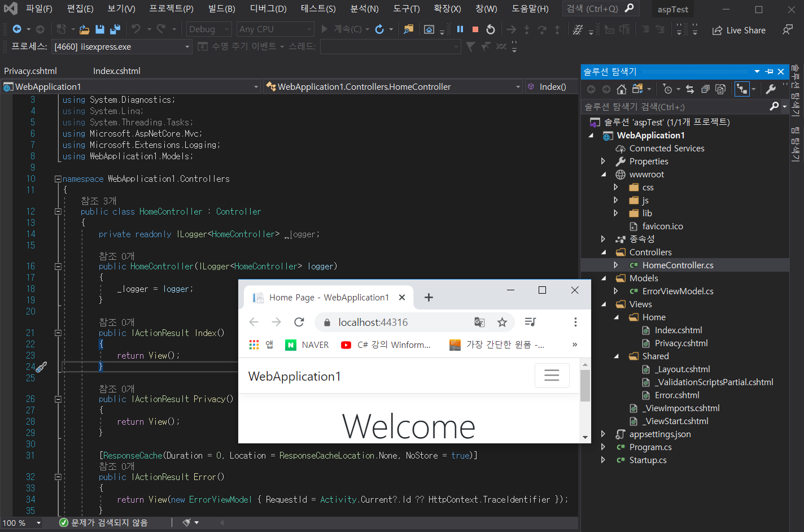Save all files with the double floppy icon

115,29
